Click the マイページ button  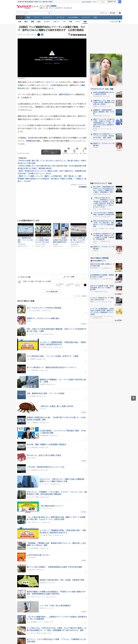tap(103, 13)
